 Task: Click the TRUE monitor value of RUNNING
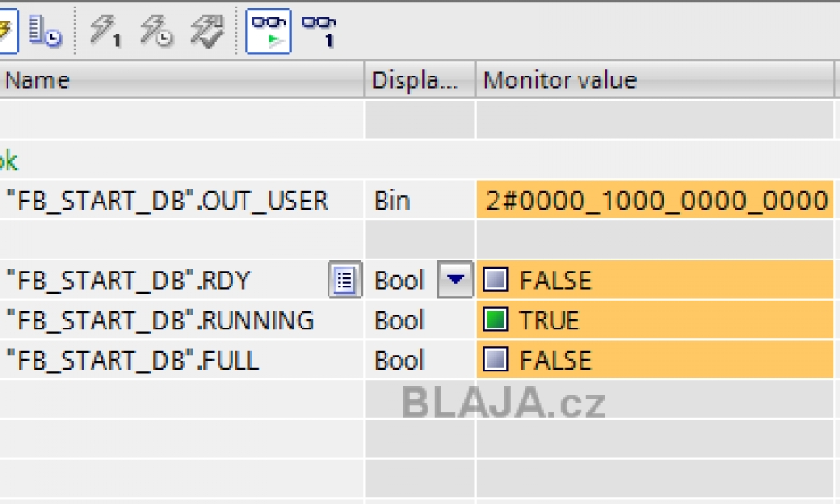coord(654,320)
